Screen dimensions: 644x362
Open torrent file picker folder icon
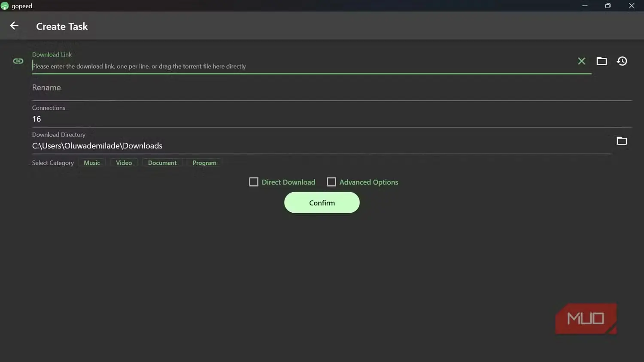pos(602,61)
